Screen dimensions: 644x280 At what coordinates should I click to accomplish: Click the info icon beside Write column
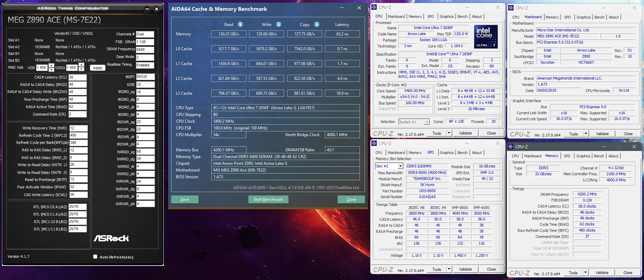click(x=279, y=24)
